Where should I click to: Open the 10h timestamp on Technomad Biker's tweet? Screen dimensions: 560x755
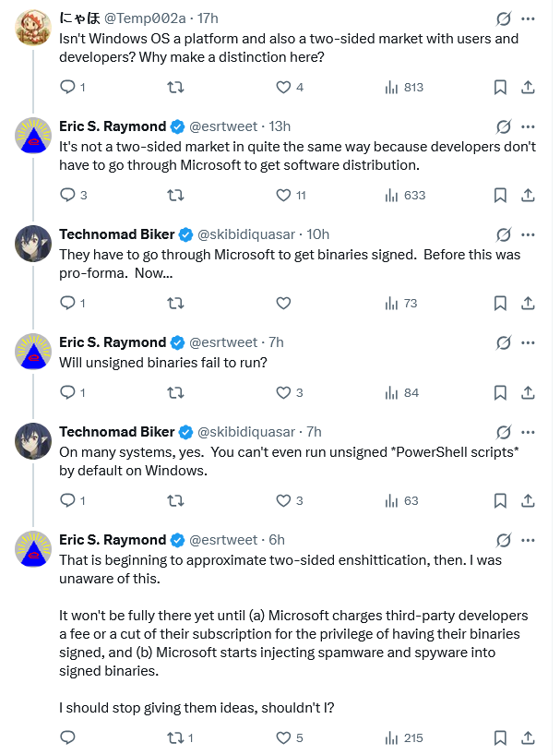pos(318,234)
